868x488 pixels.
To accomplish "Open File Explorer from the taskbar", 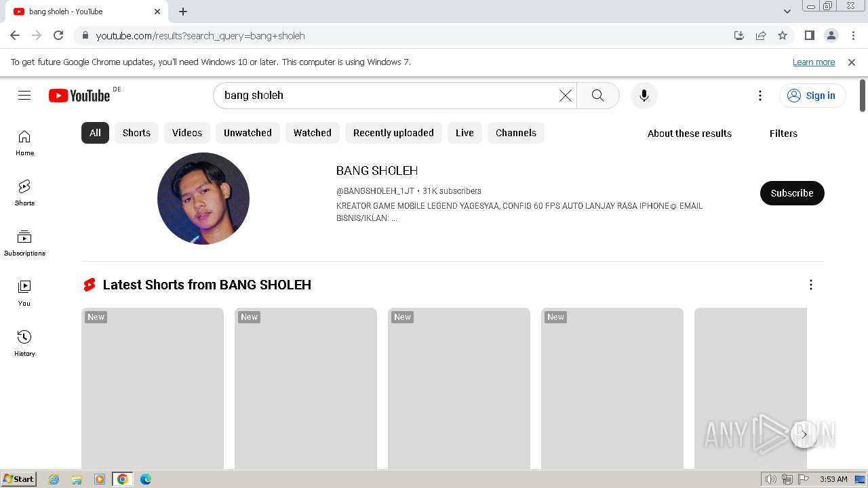I will (x=77, y=479).
